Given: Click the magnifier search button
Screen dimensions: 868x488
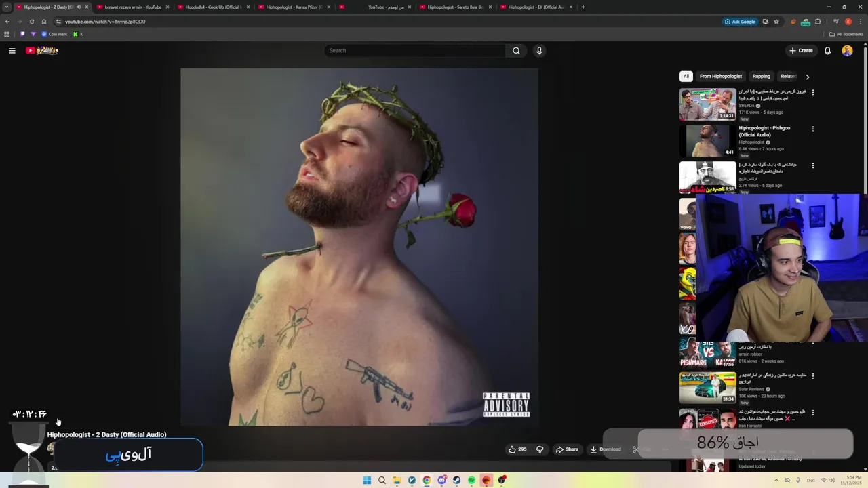Looking at the screenshot, I should point(516,50).
